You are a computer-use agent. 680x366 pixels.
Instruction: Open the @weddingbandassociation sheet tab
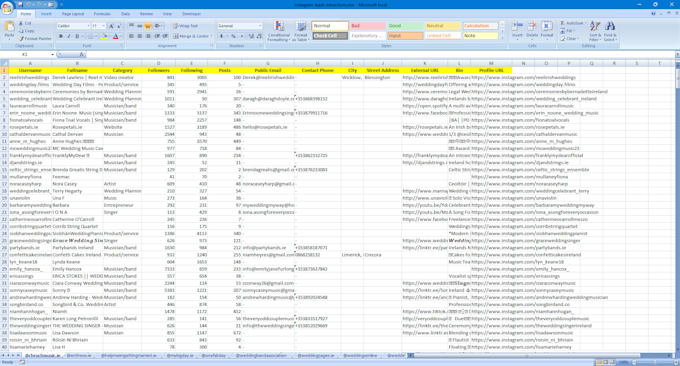pyautogui.click(x=261, y=356)
